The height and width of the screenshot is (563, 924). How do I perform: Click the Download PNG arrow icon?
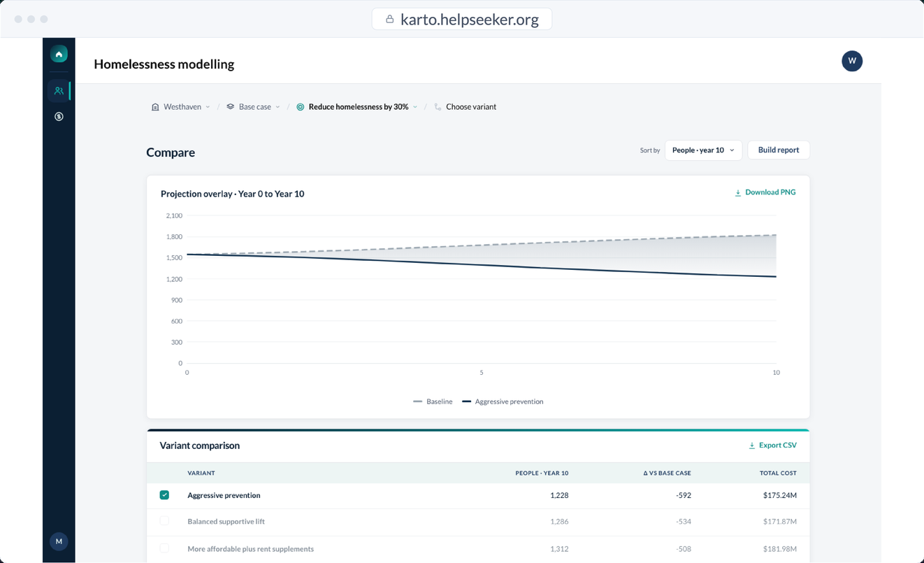coord(737,192)
